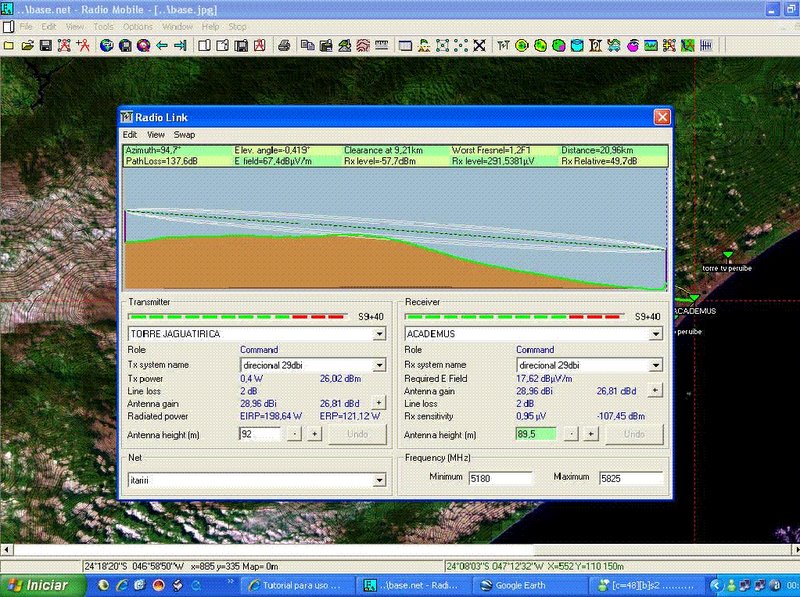
Task: Click the ruler icon in the toolbar
Action: point(382,46)
